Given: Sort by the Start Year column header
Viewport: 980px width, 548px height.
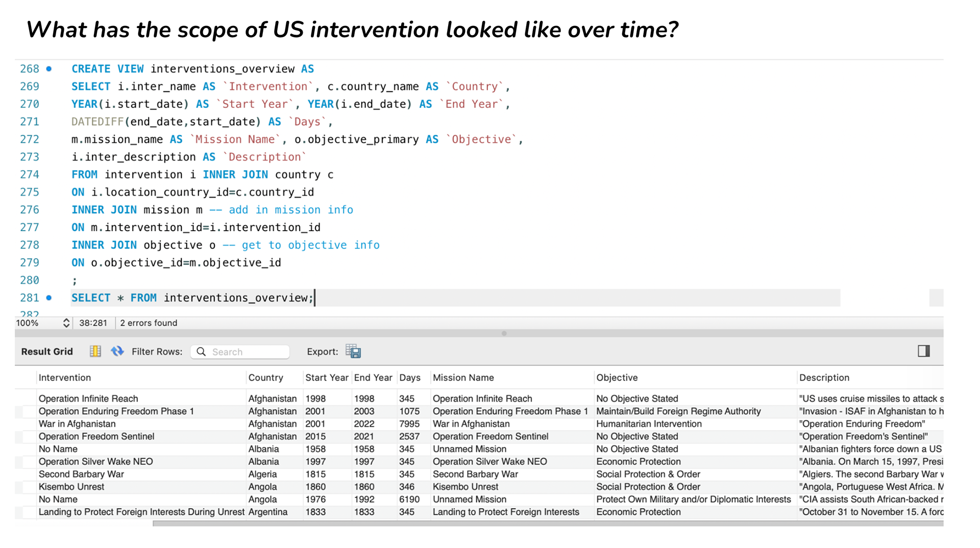Looking at the screenshot, I should (x=327, y=378).
